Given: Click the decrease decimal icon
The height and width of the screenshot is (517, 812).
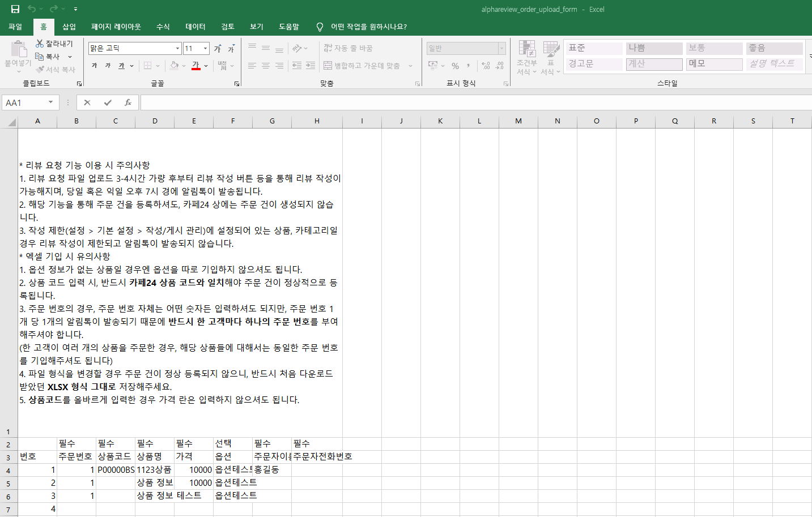Looking at the screenshot, I should click(499, 66).
